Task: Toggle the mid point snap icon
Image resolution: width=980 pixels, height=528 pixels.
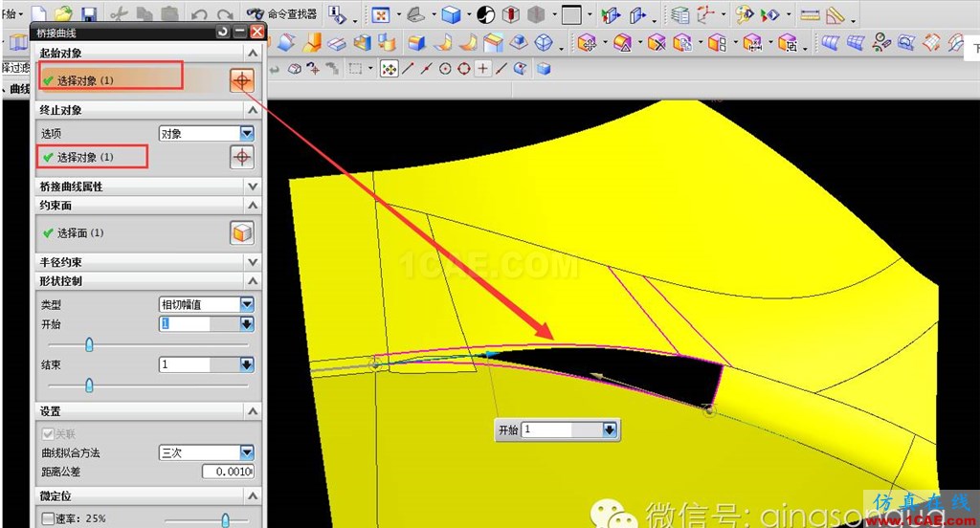Action: click(x=426, y=69)
